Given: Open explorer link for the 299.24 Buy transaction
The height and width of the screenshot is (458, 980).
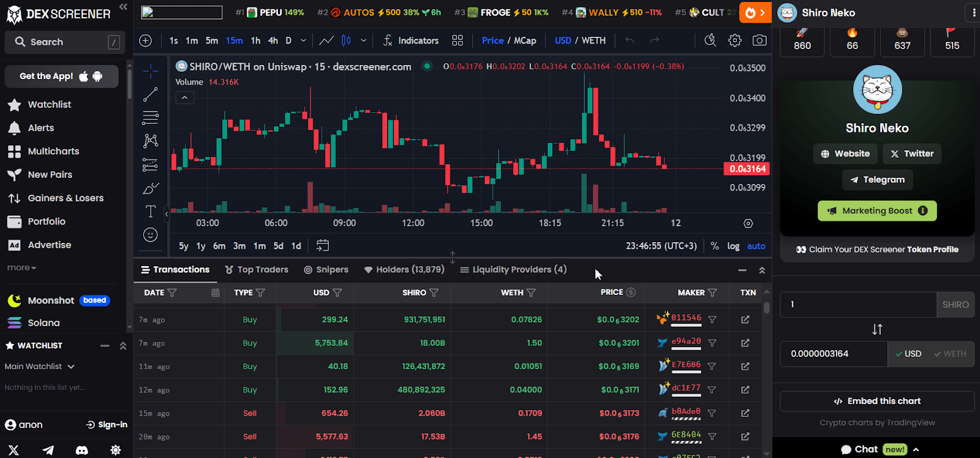Looking at the screenshot, I should coord(745,319).
